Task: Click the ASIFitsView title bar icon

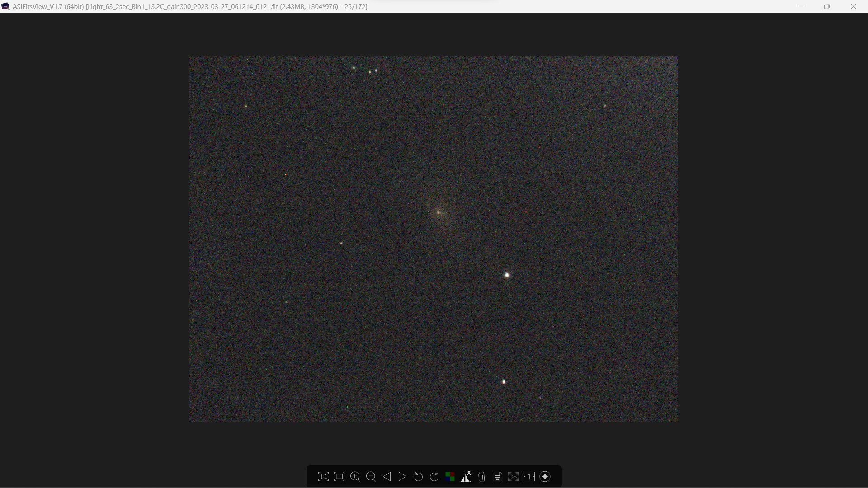Action: (x=5, y=6)
